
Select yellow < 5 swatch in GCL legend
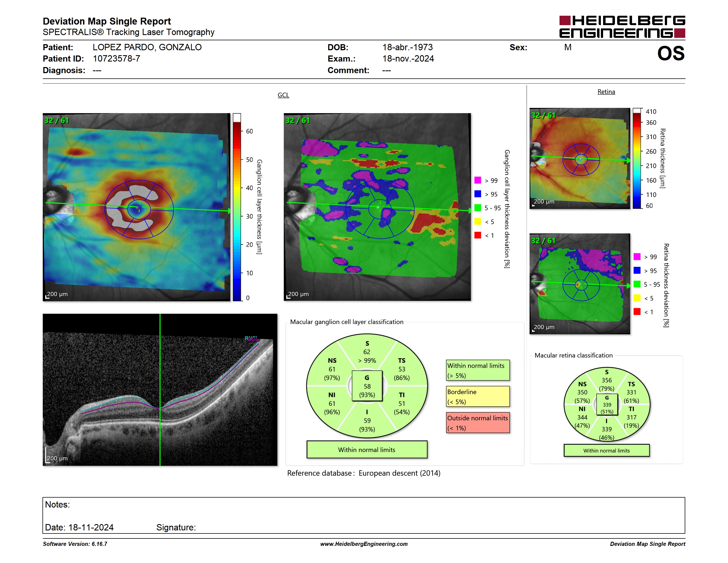pyautogui.click(x=478, y=221)
